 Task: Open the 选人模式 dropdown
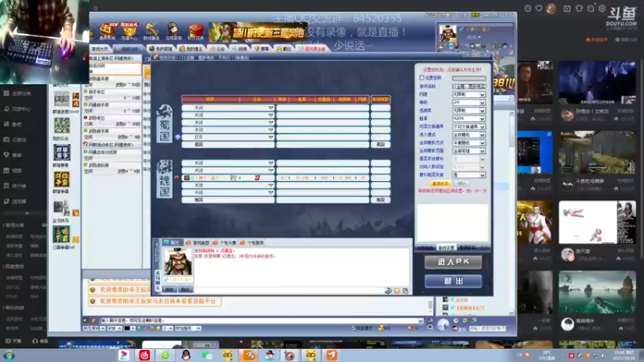(469, 134)
